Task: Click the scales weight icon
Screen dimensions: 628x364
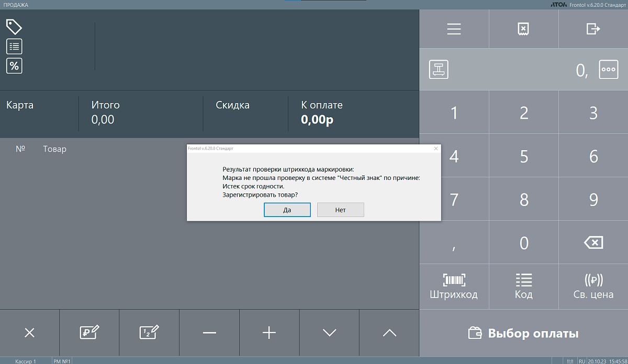Action: pyautogui.click(x=439, y=70)
